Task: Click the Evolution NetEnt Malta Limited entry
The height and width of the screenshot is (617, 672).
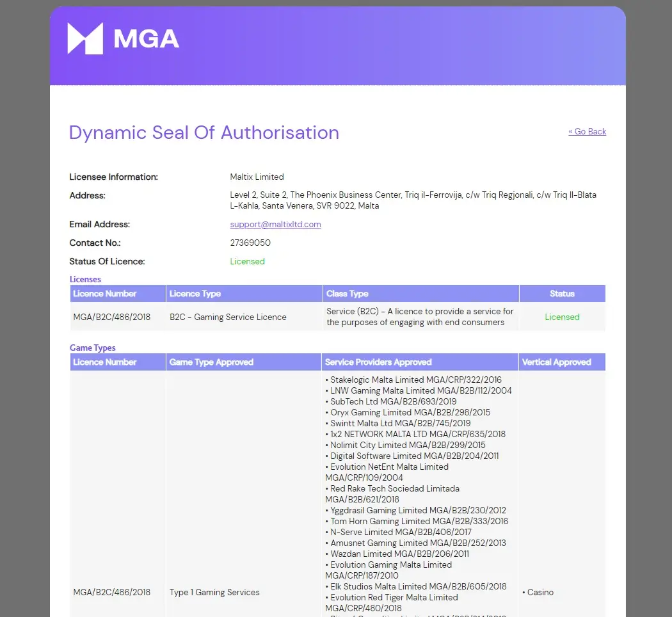Action: (387, 472)
